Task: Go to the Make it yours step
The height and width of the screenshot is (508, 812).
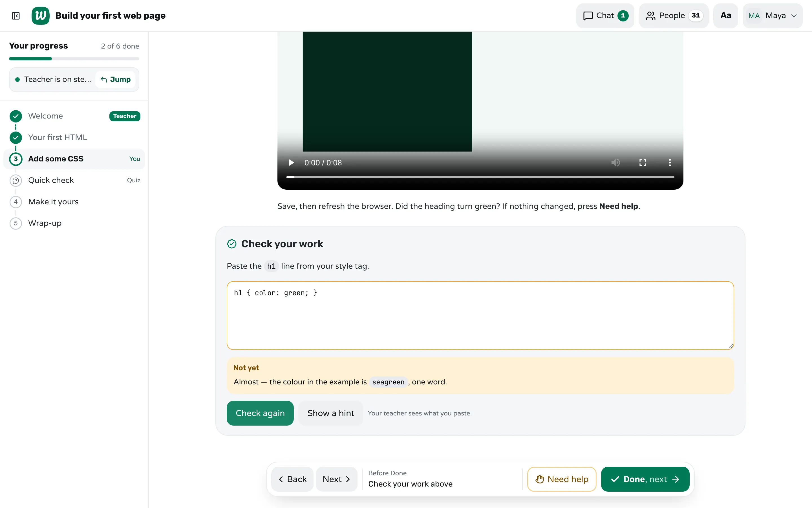Action: pyautogui.click(x=74, y=202)
